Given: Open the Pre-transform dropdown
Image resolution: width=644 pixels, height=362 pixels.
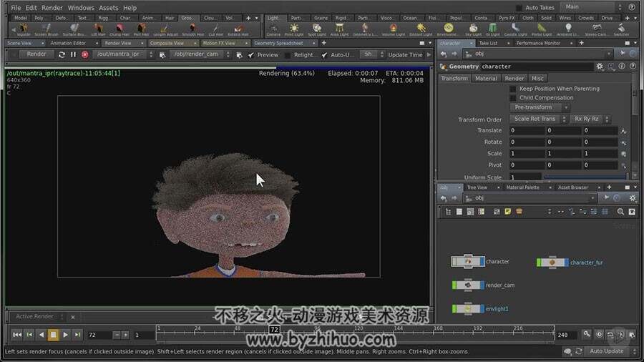Looking at the screenshot, I should 540,107.
